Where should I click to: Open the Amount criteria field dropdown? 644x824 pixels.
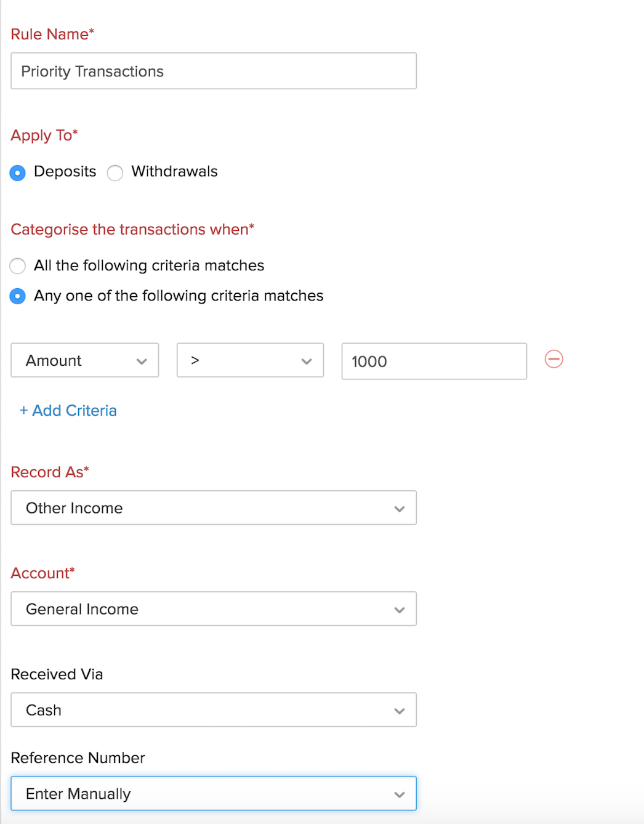pyautogui.click(x=84, y=360)
